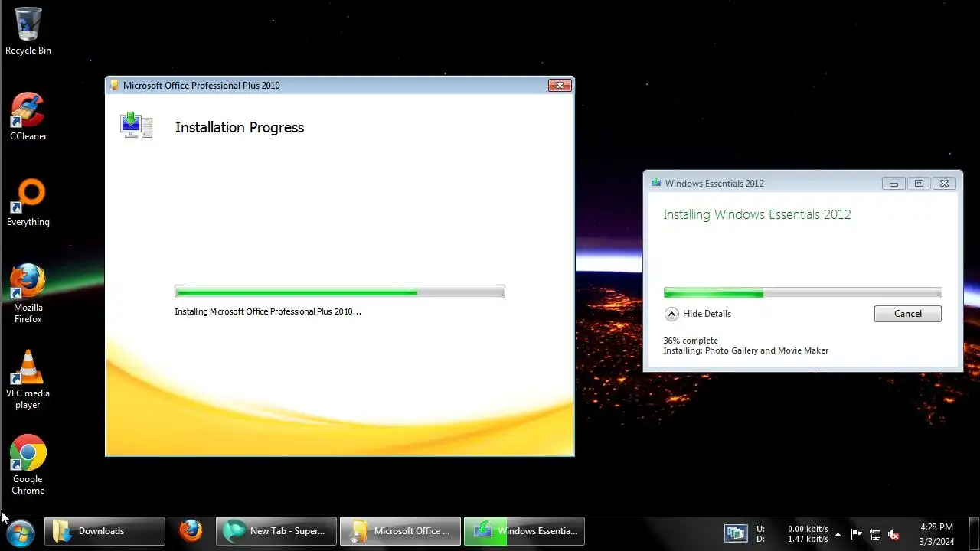
Task: Activate Microsoft Office installer taskbar button
Action: point(400,531)
